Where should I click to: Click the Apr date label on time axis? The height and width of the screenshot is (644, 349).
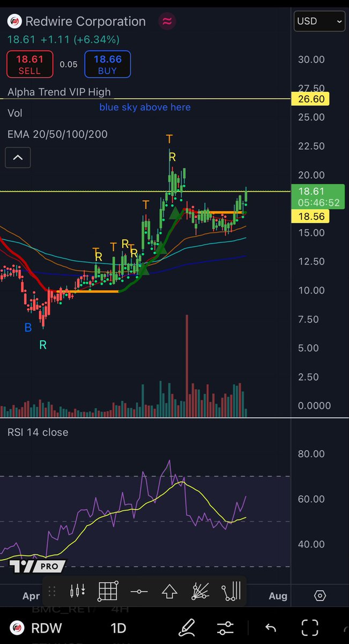tap(32, 596)
